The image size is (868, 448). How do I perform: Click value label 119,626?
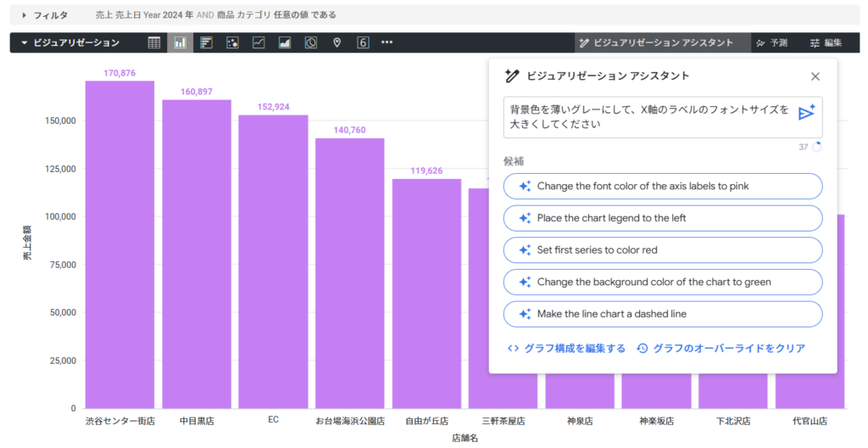click(427, 171)
